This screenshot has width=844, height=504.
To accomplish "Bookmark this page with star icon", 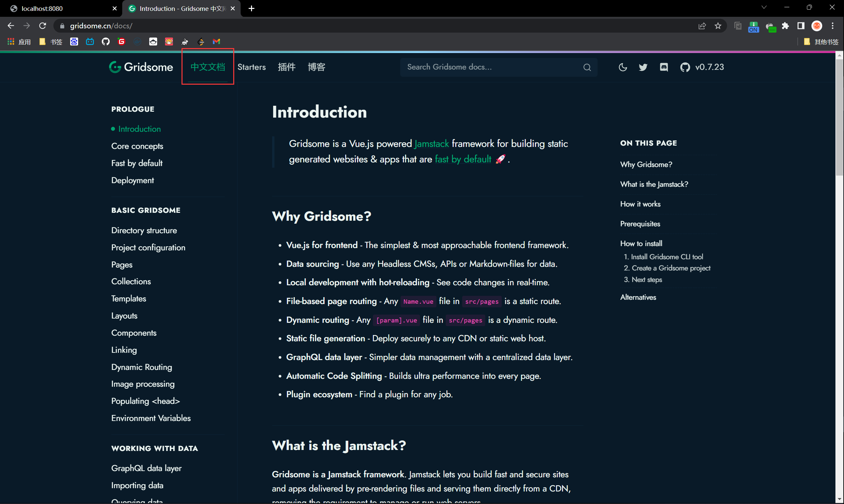I will [717, 26].
